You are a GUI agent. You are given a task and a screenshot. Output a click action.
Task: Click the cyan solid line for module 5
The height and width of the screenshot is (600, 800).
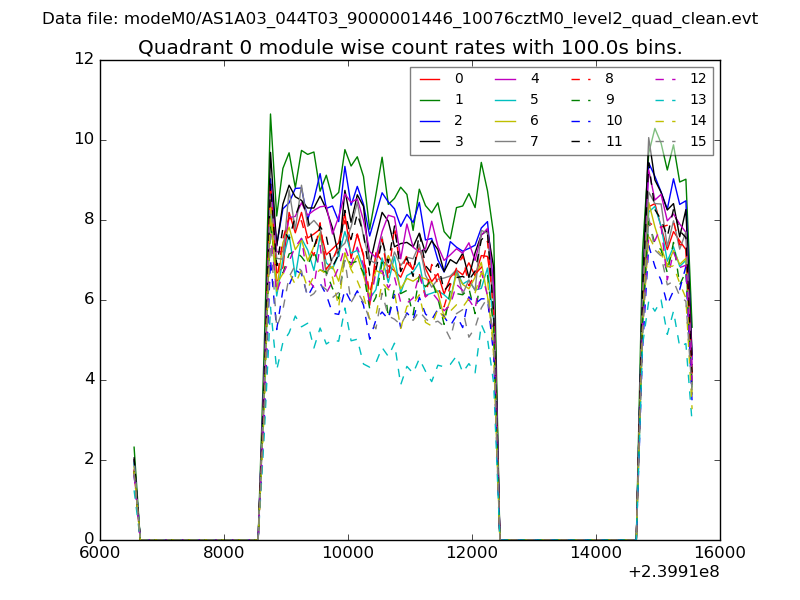[x=506, y=99]
